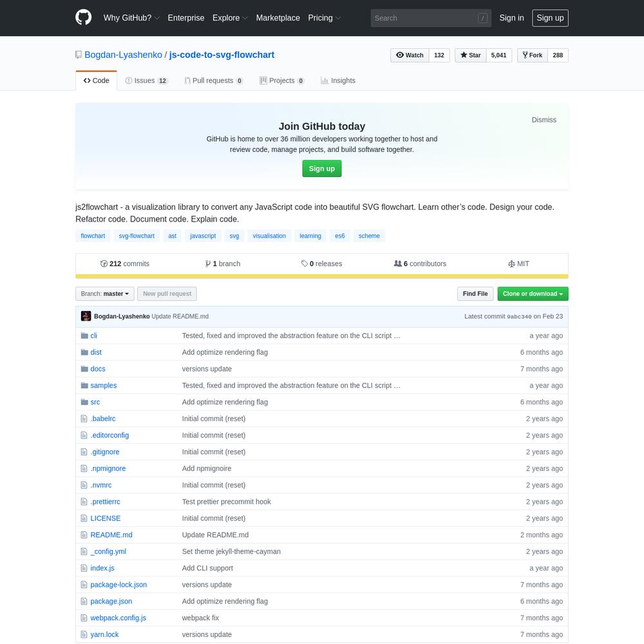Open the Clone or download dropdown

coord(533,294)
